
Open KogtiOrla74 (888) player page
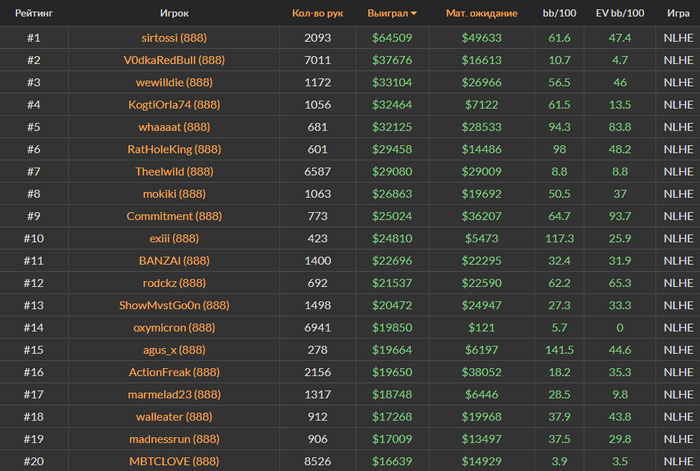tap(174, 105)
